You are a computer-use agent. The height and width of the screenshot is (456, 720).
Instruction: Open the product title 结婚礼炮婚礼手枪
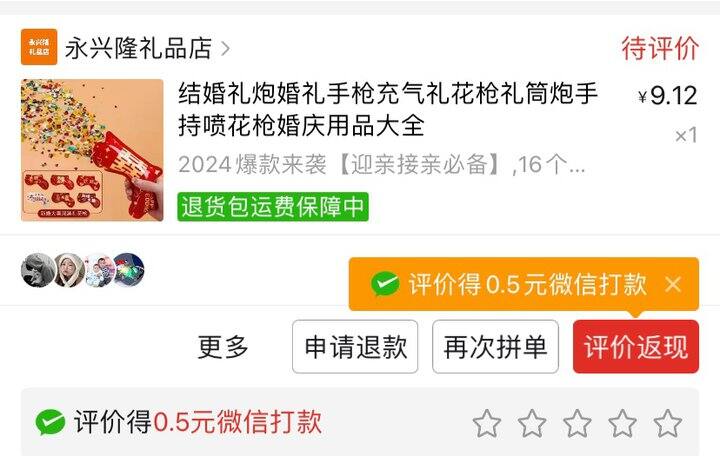click(388, 109)
